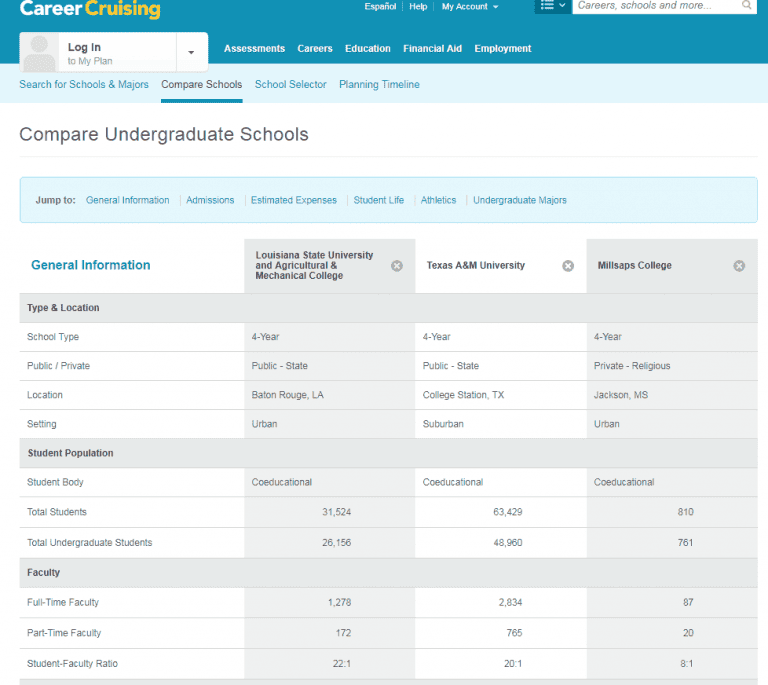
Task: Open the Financial Aid menu
Action: click(432, 48)
